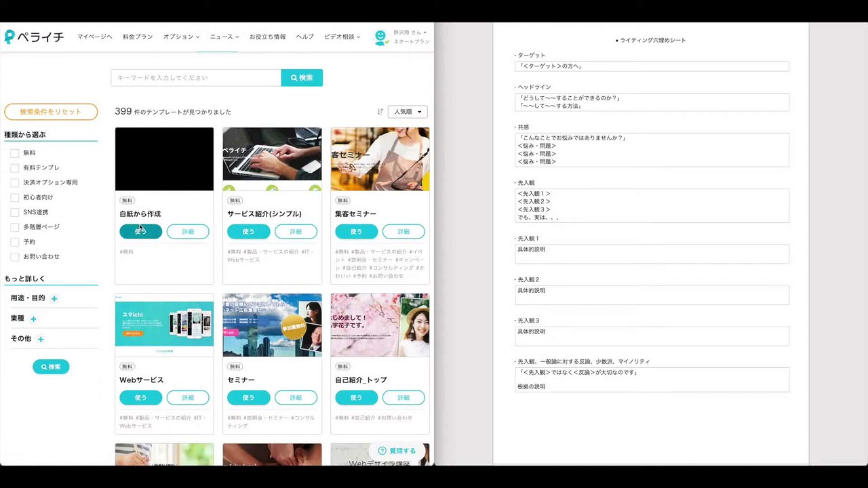The height and width of the screenshot is (488, 868).
Task: Expand the ビデオ相談 dropdown menu
Action: [342, 37]
